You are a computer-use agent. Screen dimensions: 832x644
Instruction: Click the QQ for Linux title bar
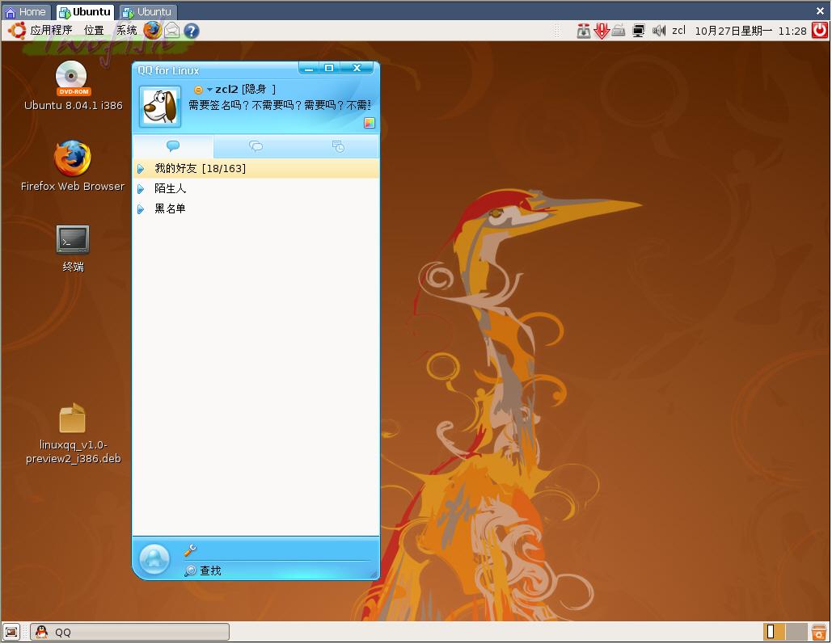point(215,70)
